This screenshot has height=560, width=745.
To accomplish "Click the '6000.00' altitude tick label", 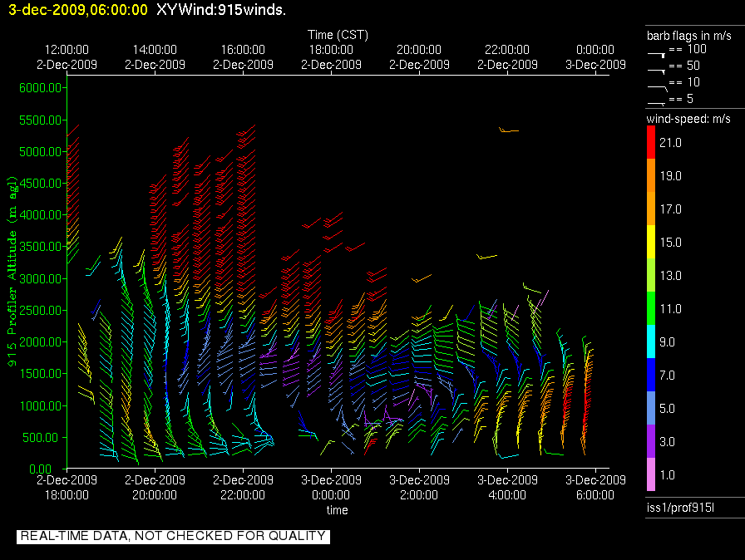I will pos(41,88).
